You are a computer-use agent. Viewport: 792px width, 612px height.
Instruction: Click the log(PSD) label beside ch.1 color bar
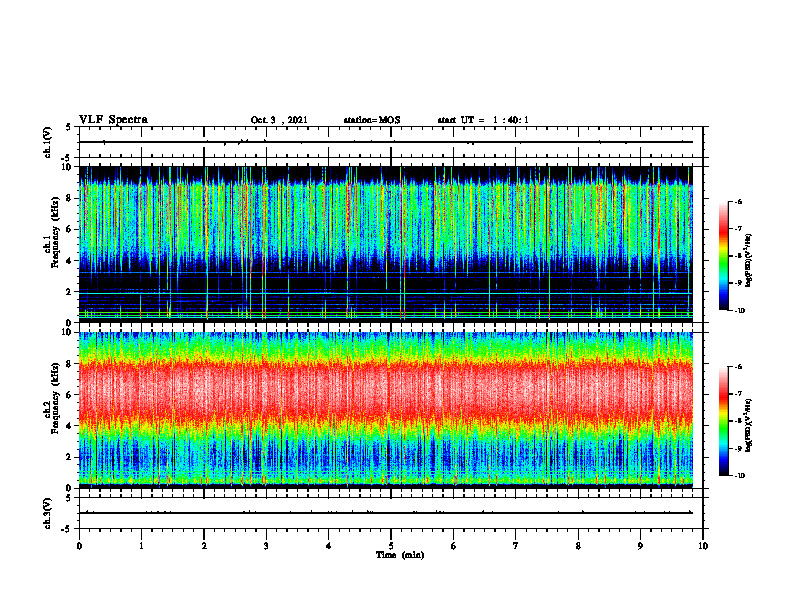749,261
